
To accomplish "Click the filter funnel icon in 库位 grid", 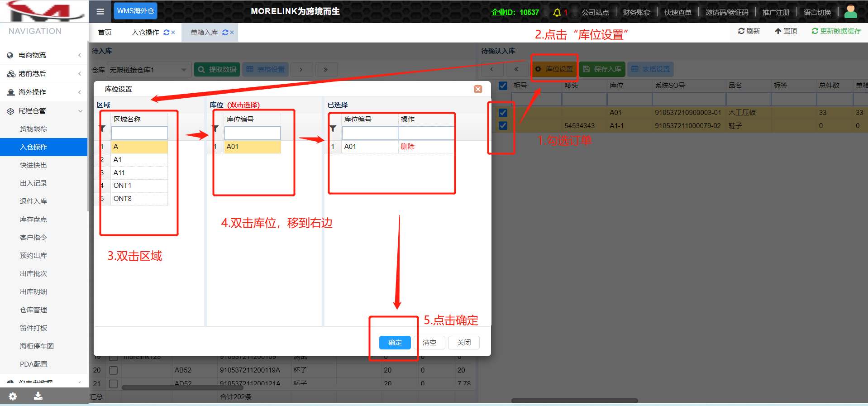I will tap(215, 129).
